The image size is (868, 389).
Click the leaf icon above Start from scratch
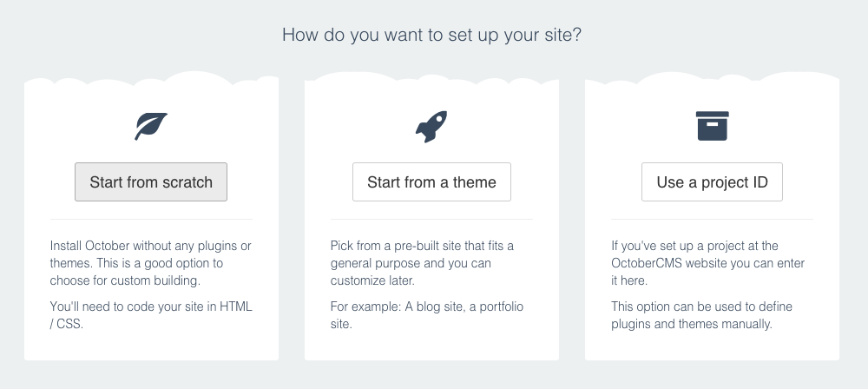[x=151, y=127]
